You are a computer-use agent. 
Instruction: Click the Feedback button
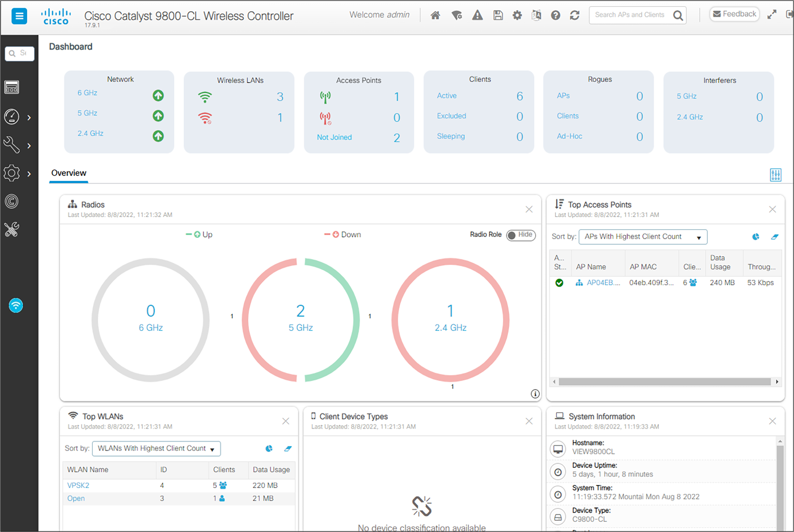click(735, 14)
